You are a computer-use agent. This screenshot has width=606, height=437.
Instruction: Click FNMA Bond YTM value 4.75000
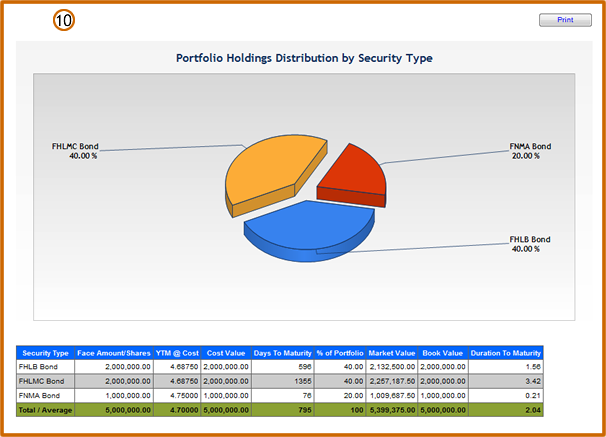[177, 395]
